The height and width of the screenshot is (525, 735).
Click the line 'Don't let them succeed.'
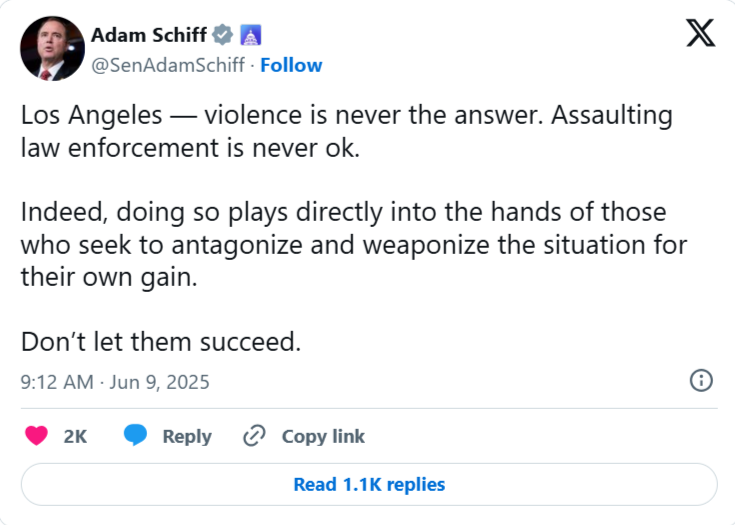[161, 341]
